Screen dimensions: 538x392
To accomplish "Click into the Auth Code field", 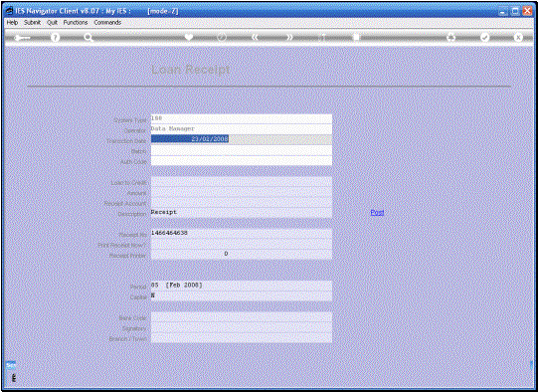I will [242, 160].
